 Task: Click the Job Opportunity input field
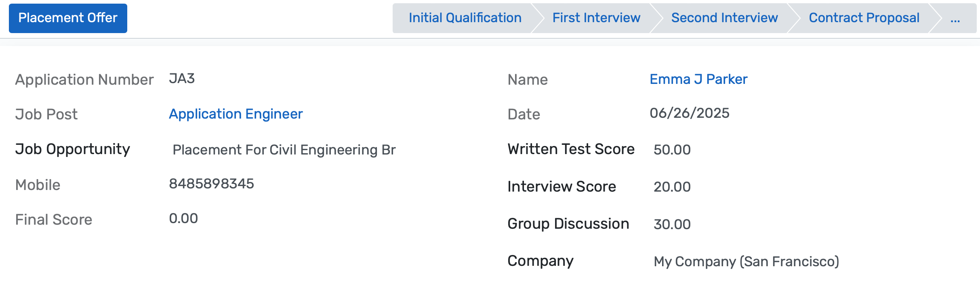(284, 150)
